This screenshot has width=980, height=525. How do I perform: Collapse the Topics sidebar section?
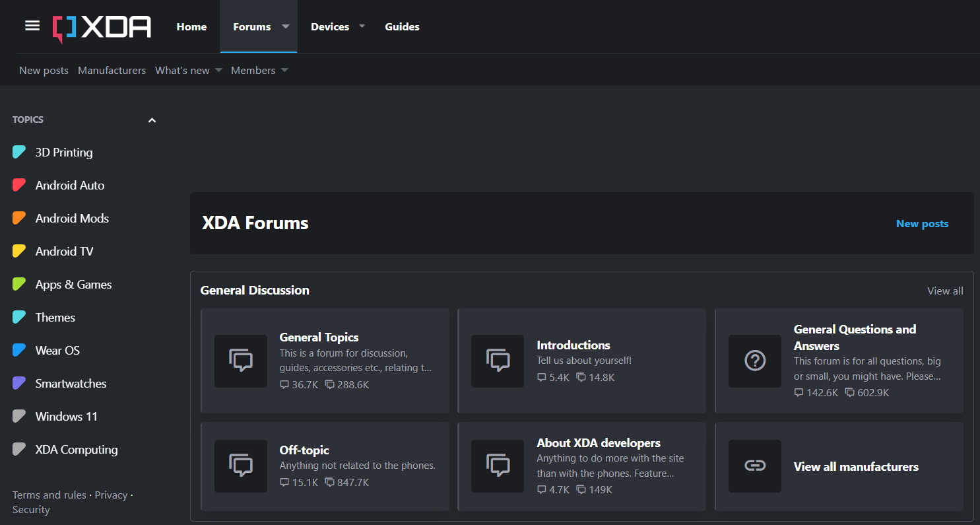pyautogui.click(x=152, y=120)
